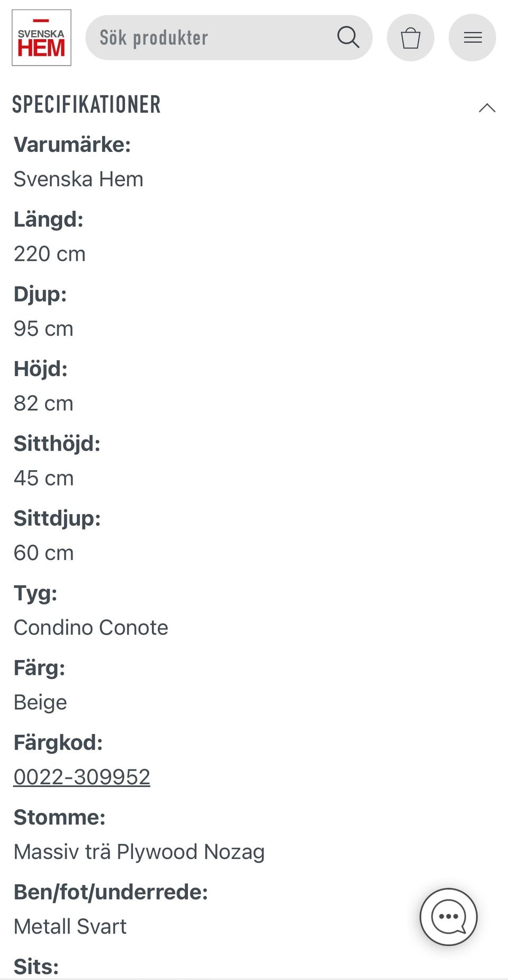The image size is (508, 980).
Task: Open the shopping bag cart
Action: (410, 38)
